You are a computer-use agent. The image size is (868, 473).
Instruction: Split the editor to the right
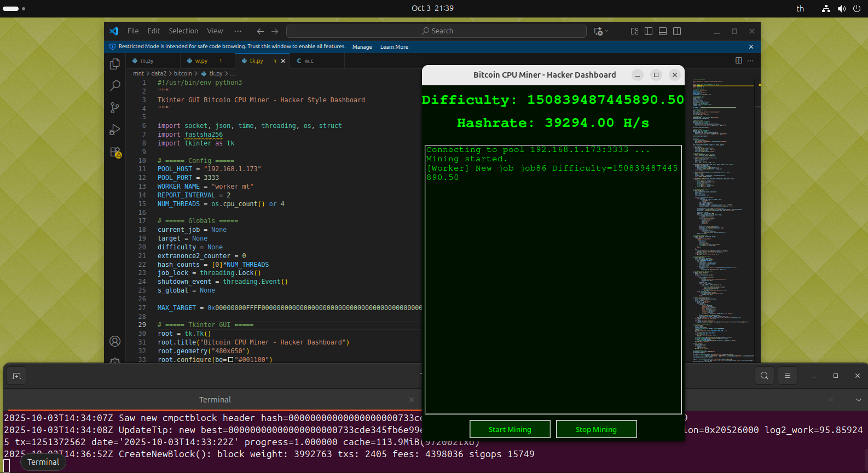coord(738,61)
